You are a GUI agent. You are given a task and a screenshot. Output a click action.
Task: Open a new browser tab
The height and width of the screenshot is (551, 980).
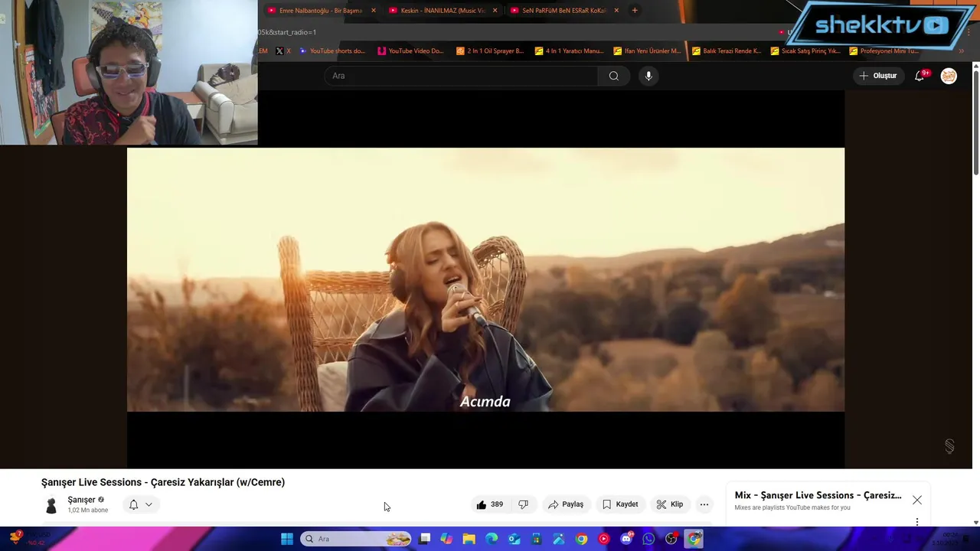click(635, 10)
